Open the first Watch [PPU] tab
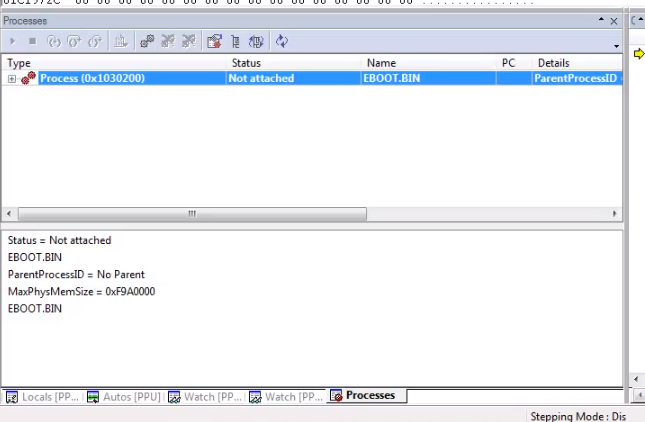 pyautogui.click(x=205, y=397)
